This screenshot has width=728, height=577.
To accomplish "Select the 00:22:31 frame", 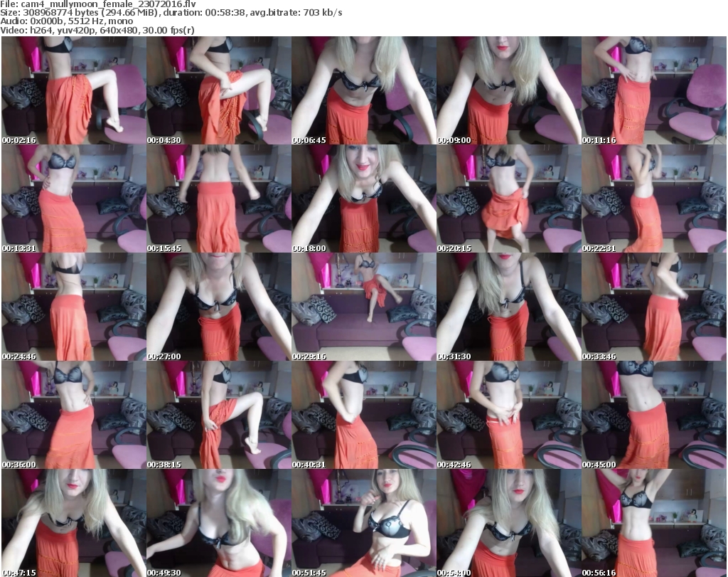I will [x=654, y=198].
